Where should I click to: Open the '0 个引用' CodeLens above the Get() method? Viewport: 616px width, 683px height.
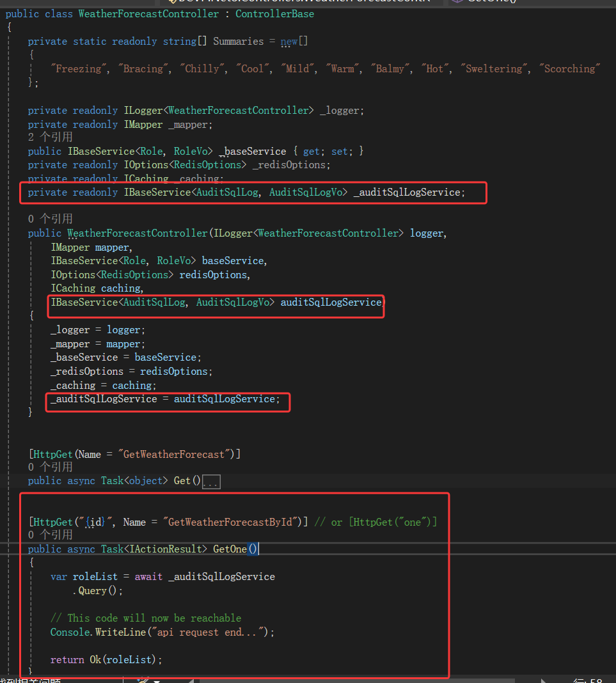click(50, 467)
